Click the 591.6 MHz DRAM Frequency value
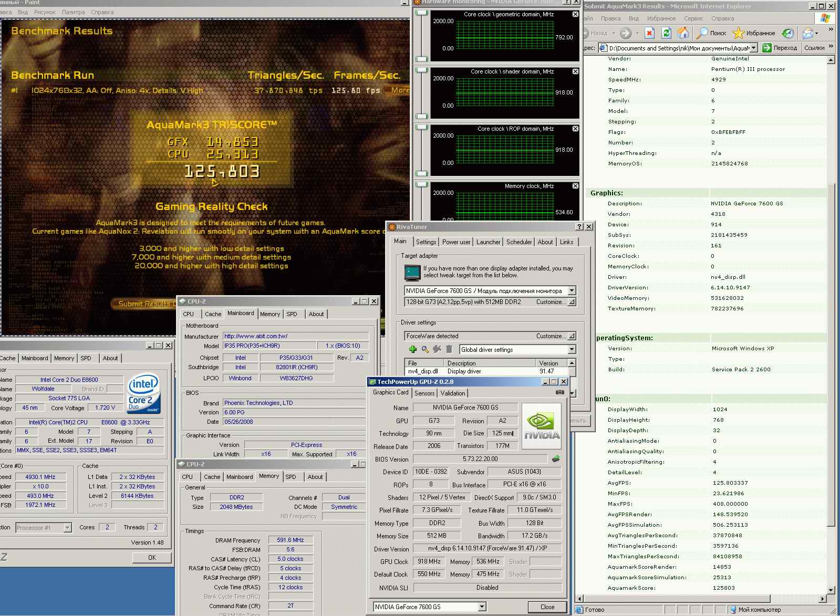This screenshot has height=616, width=840. click(291, 540)
